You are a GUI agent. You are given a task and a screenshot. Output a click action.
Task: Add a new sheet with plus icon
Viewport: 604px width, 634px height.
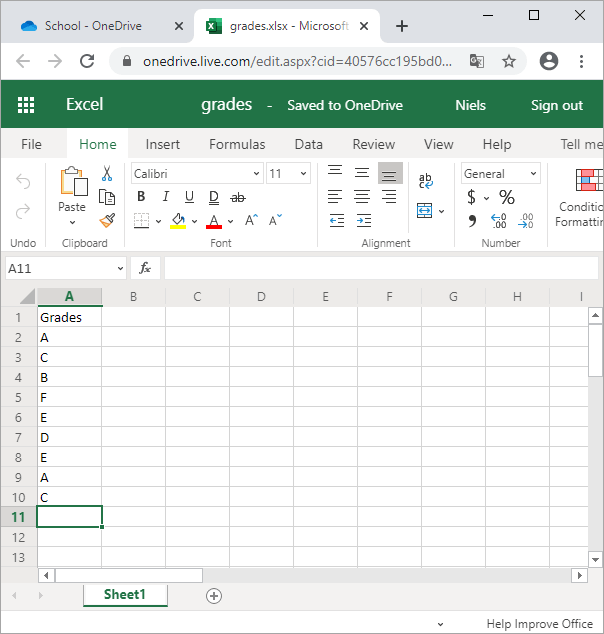pos(213,595)
